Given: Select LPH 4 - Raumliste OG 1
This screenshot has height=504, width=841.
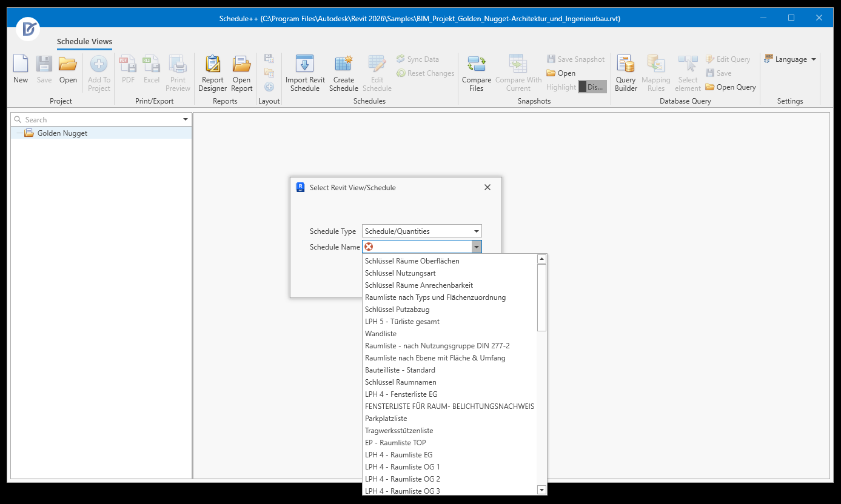Looking at the screenshot, I should click(x=450, y=467).
